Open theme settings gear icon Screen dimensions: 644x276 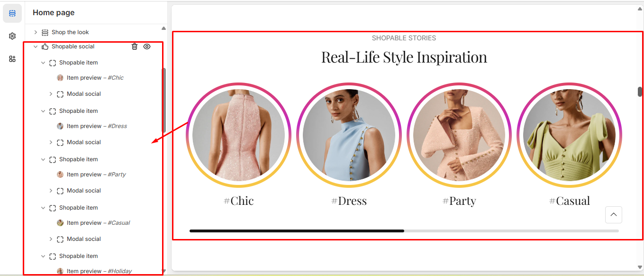[x=12, y=36]
